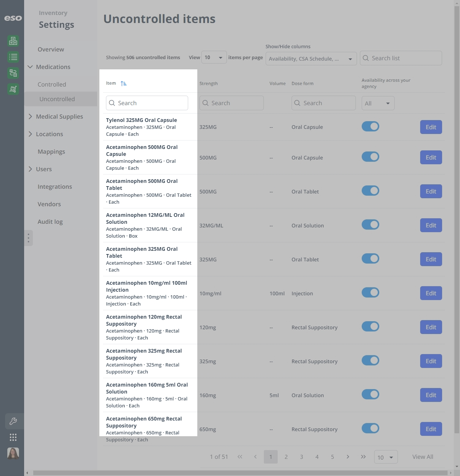Toggle availability for Tylenol 325MG Oral Capsule
This screenshot has height=476, width=460.
point(370,126)
